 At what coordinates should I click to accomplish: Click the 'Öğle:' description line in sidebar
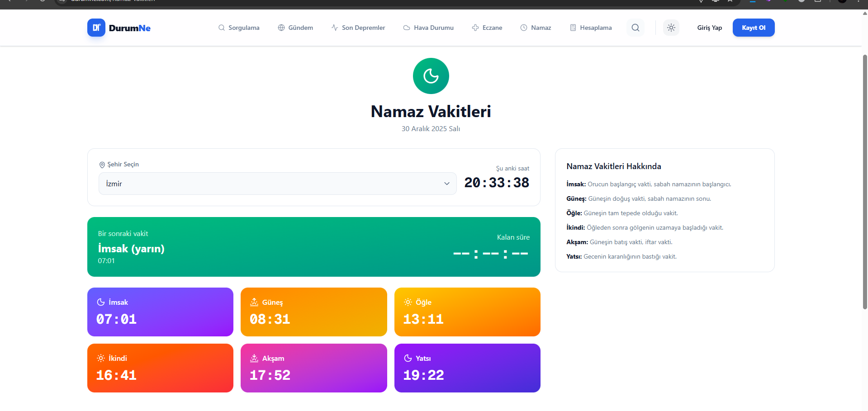pyautogui.click(x=622, y=213)
